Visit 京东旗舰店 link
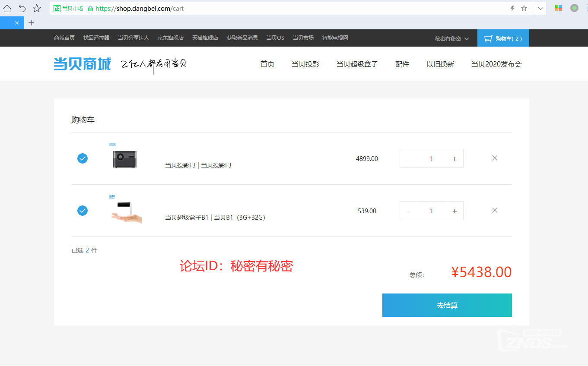This screenshot has width=588, height=366. (171, 38)
